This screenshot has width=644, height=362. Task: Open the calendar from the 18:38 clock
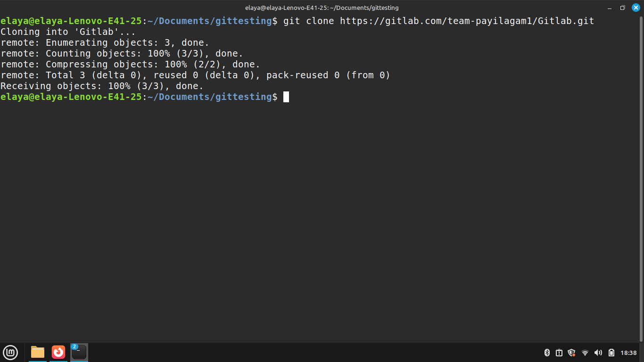628,353
